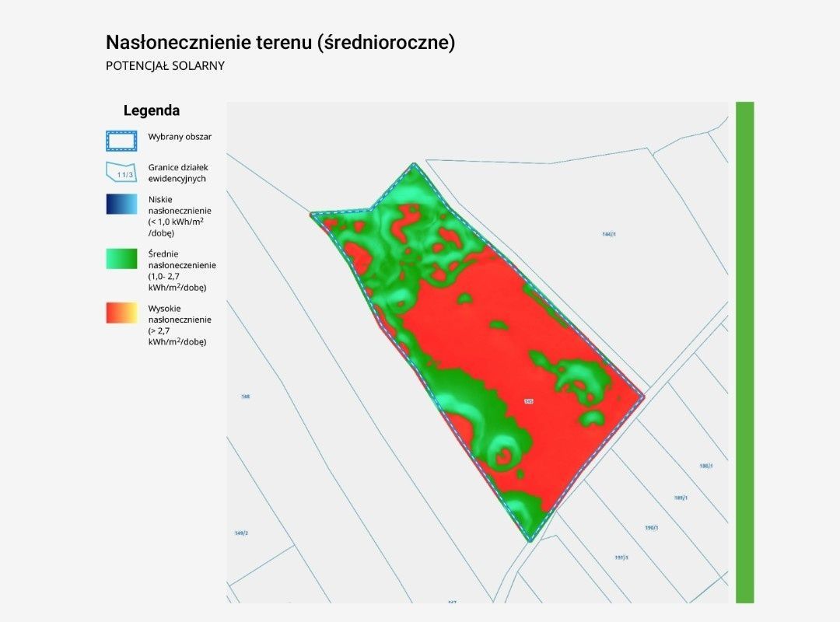Click parcel number 145 inside the red area
The width and height of the screenshot is (840, 622).
529,401
